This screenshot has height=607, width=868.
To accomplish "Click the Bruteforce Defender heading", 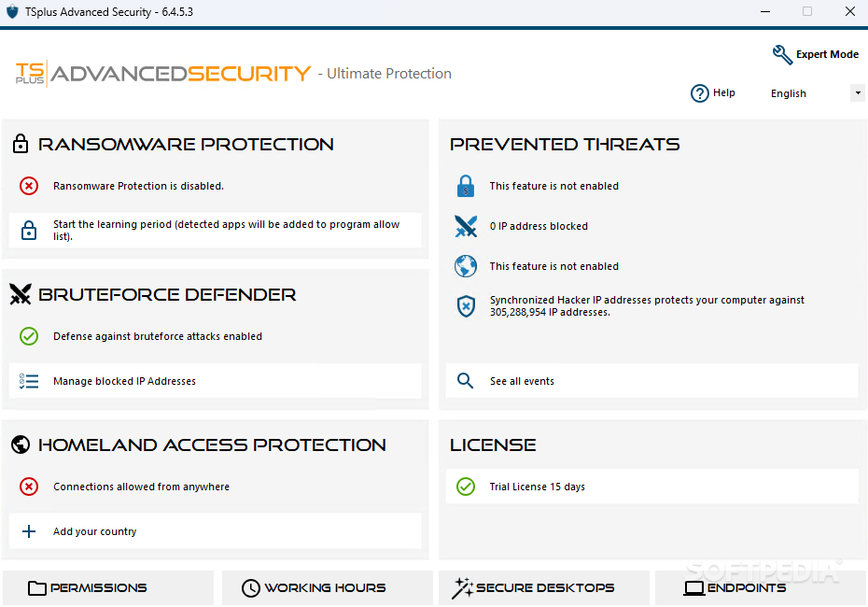I will point(167,295).
